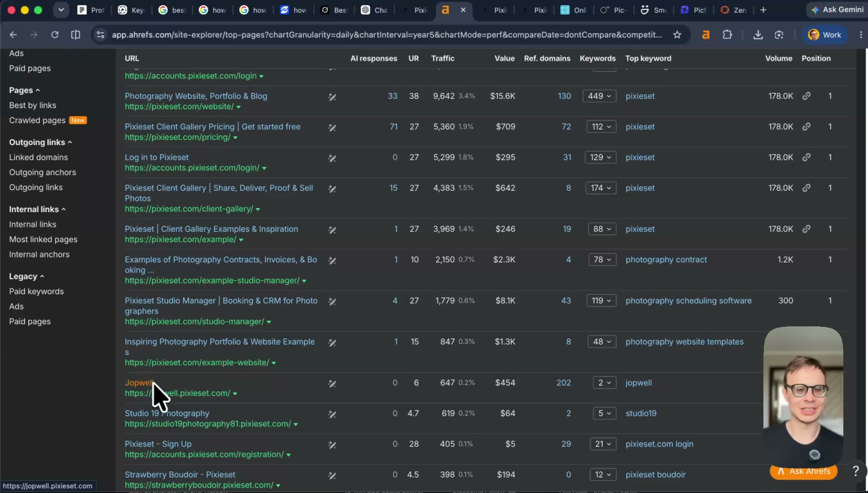Click the link icon beside volume in website row

coord(806,96)
